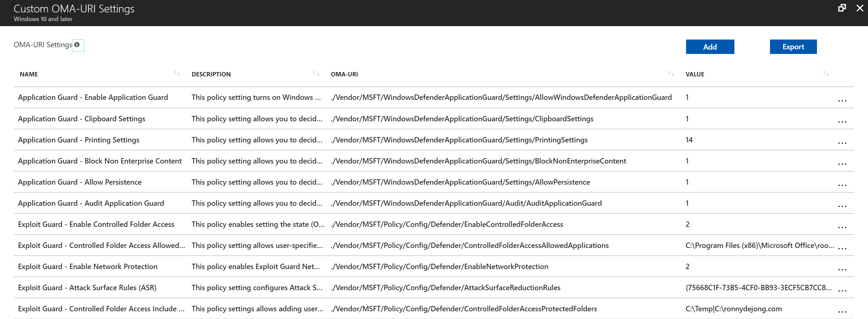The height and width of the screenshot is (319, 868).
Task: Click the sort icon on OMA-URI column
Action: (x=671, y=73)
